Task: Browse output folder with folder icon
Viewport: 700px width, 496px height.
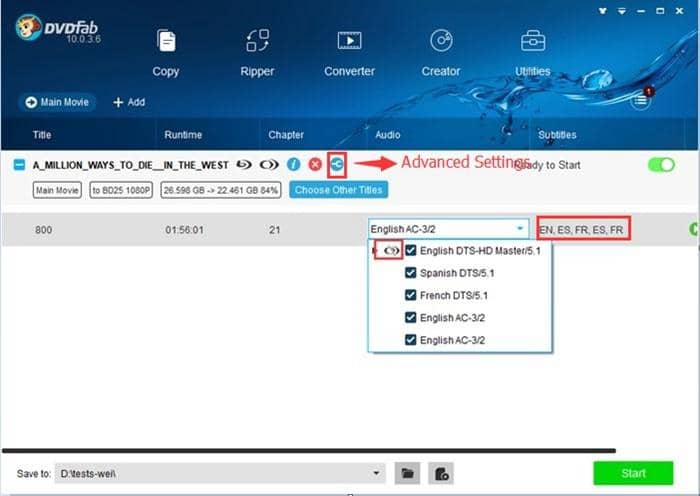Action: (x=407, y=473)
